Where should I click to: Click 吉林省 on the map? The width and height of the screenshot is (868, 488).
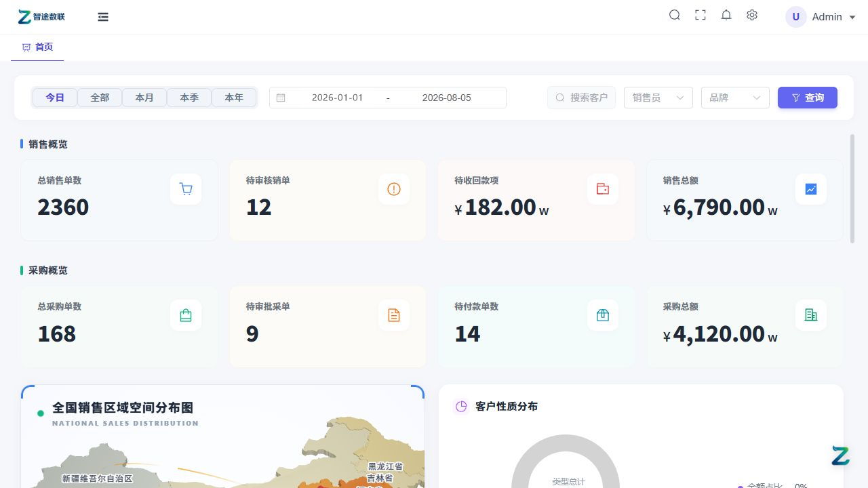[380, 478]
